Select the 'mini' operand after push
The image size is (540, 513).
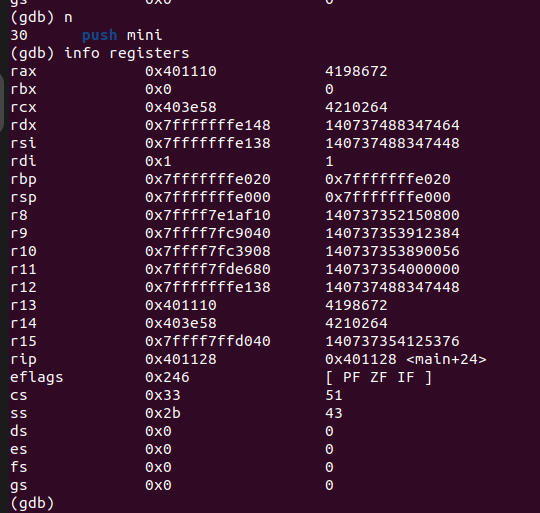click(x=144, y=35)
